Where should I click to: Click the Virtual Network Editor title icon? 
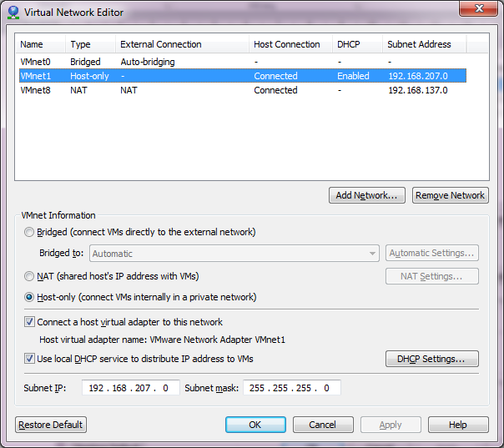(x=13, y=13)
